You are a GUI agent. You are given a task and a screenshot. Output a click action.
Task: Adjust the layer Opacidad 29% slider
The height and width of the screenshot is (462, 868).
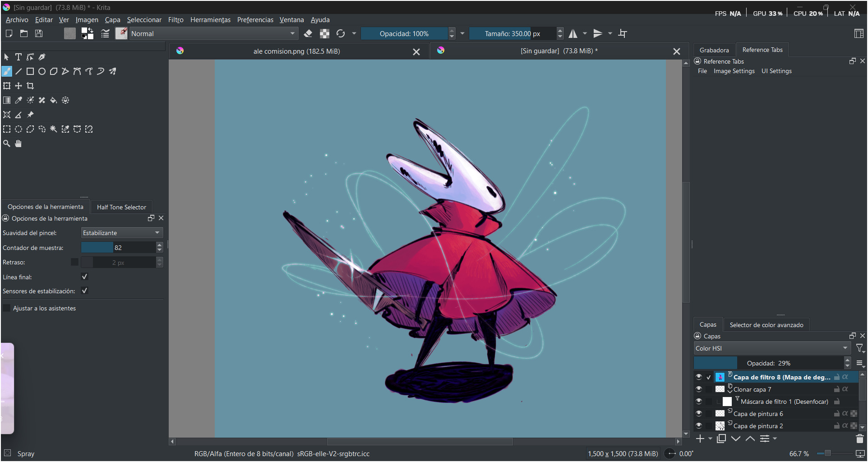tap(768, 363)
